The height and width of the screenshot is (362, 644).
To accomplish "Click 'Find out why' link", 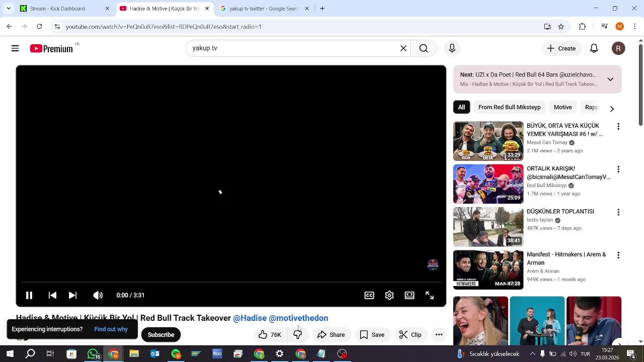I will tap(111, 329).
